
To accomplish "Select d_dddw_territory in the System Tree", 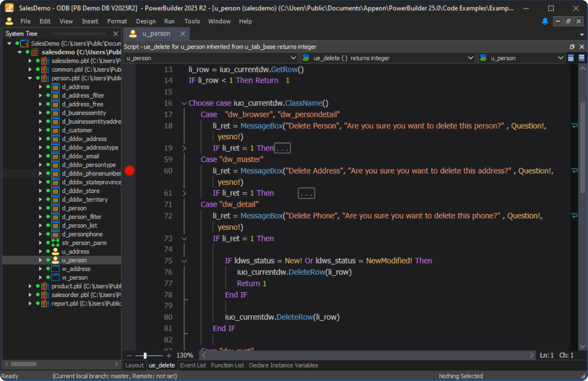I will tap(85, 199).
